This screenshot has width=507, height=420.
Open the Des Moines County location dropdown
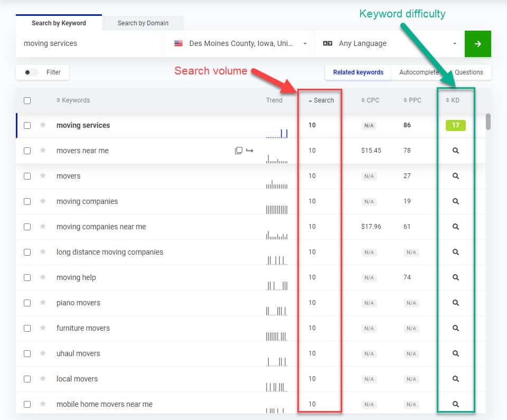pyautogui.click(x=240, y=44)
